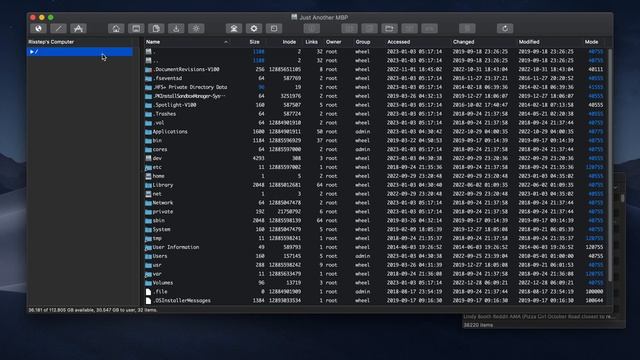This screenshot has width=640, height=360.
Task: Select the '.DocumentRevisions-V100' row
Action: pos(375,69)
